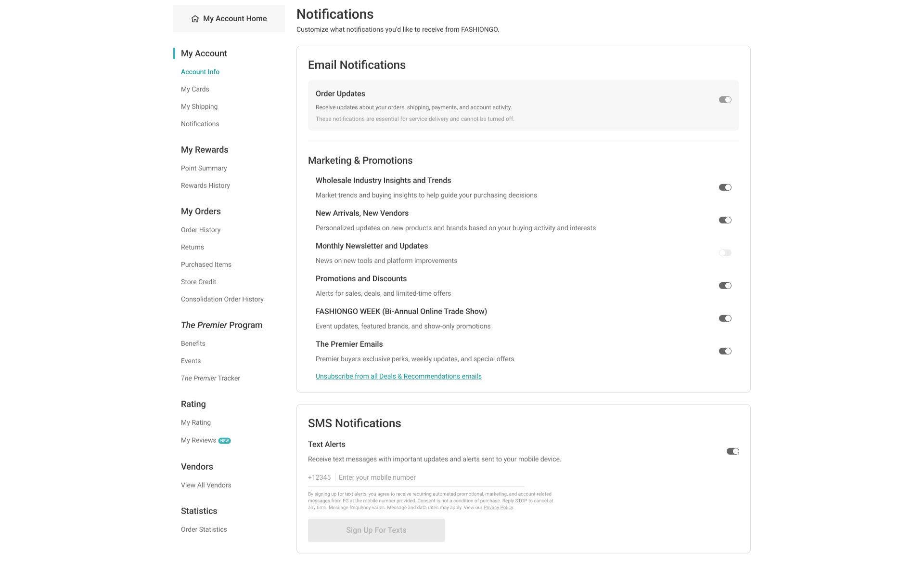Click the +12345 country code prefix

[x=319, y=477]
